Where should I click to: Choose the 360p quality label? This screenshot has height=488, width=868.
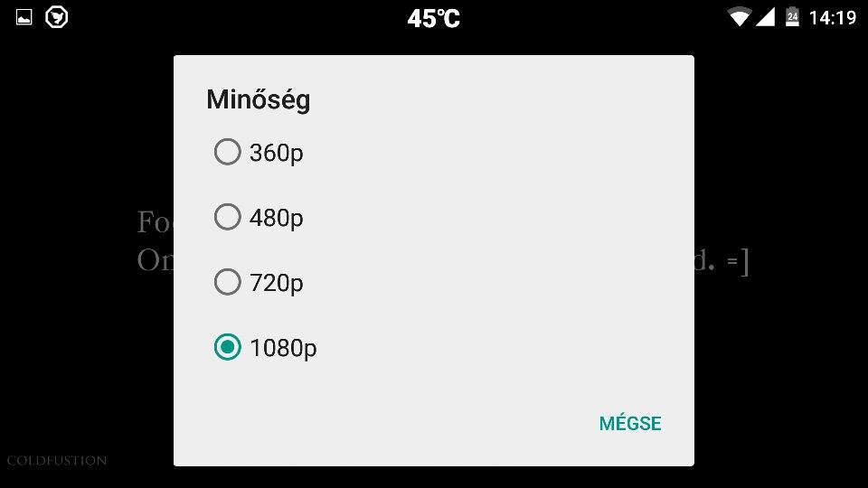pos(277,154)
